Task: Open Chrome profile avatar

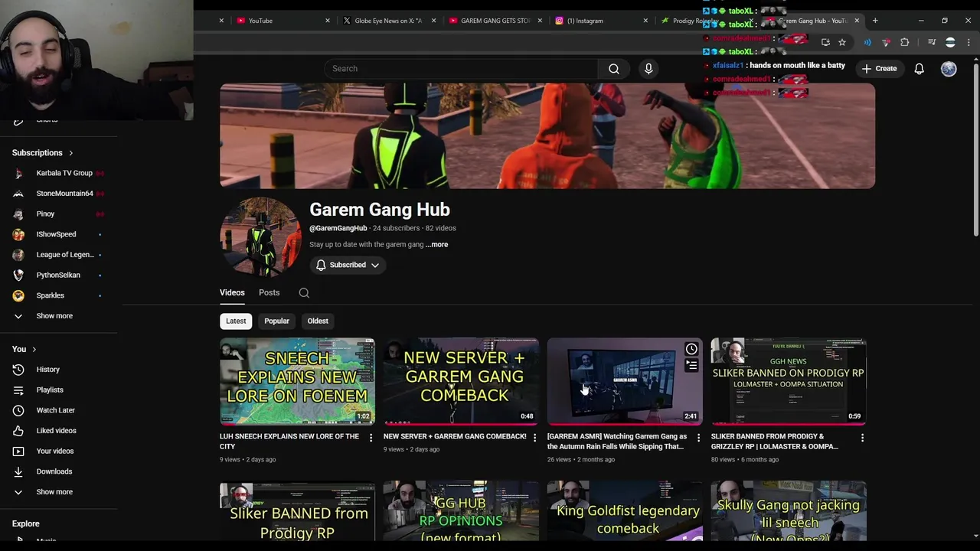Action: click(x=950, y=43)
